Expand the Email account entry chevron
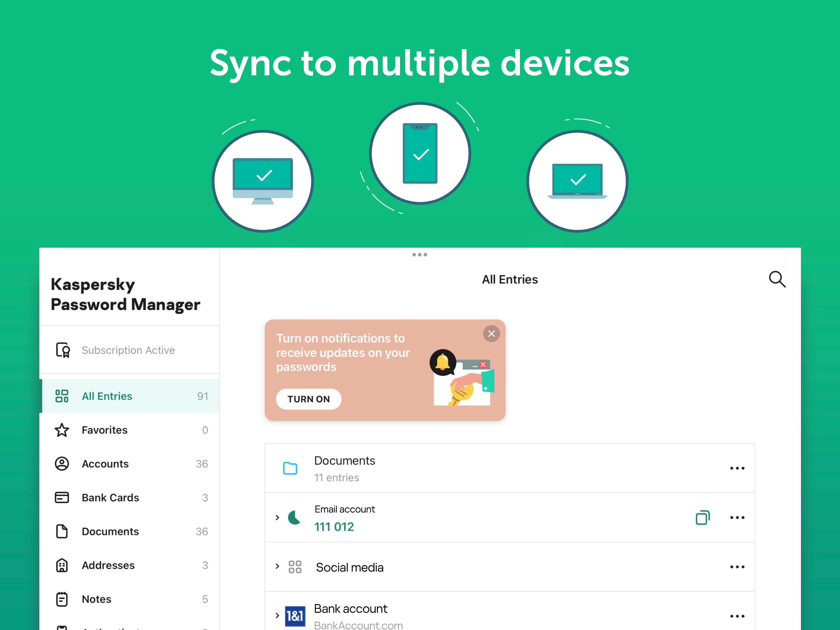The height and width of the screenshot is (630, 840). tap(277, 517)
